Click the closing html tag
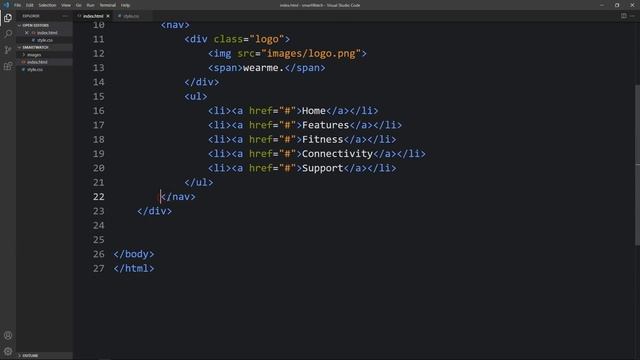 [x=134, y=268]
